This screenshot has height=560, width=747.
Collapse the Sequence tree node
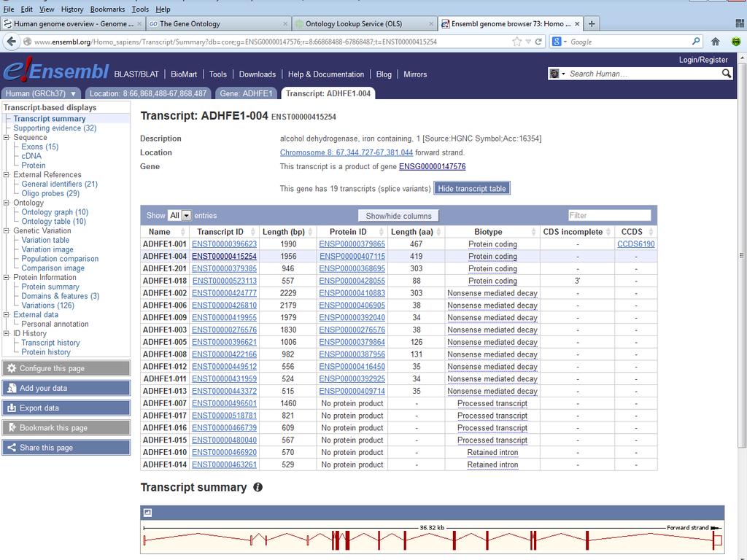[6, 137]
